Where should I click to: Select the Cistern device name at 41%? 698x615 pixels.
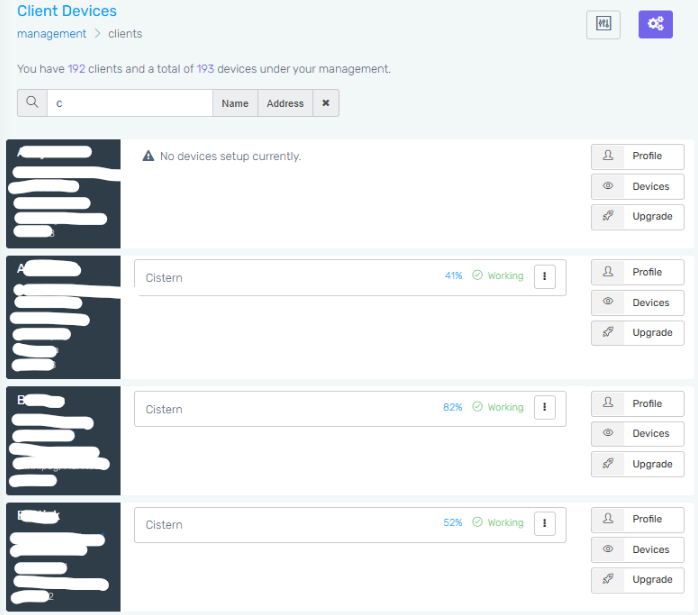pos(164,278)
